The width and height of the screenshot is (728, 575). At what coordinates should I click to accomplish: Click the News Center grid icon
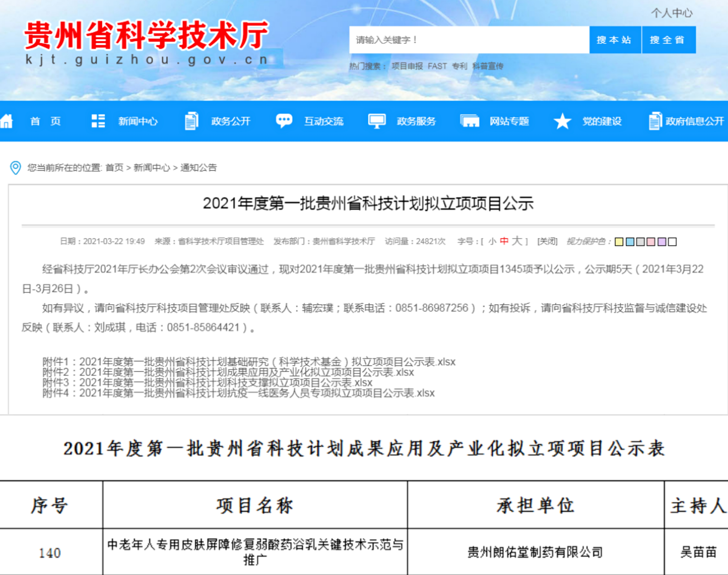[x=98, y=121]
